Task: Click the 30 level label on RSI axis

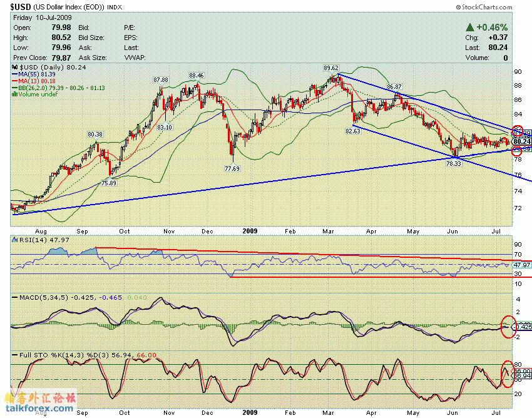Action: tap(518, 274)
